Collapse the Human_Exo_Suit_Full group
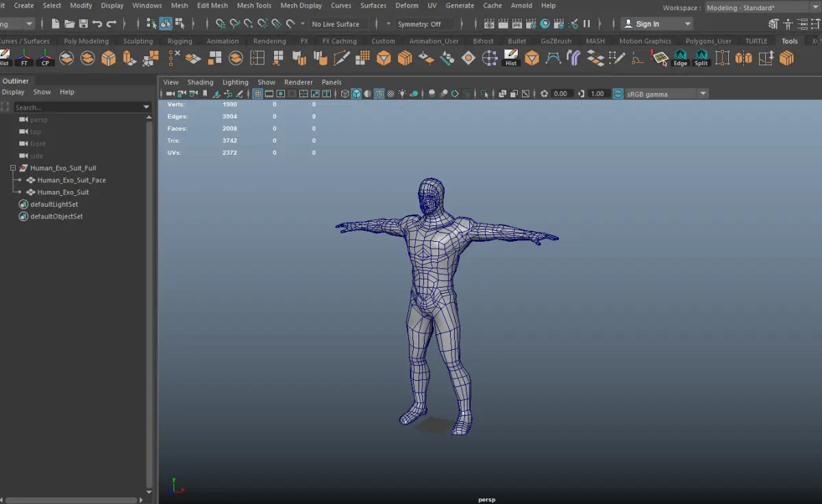822x504 pixels. 13,168
